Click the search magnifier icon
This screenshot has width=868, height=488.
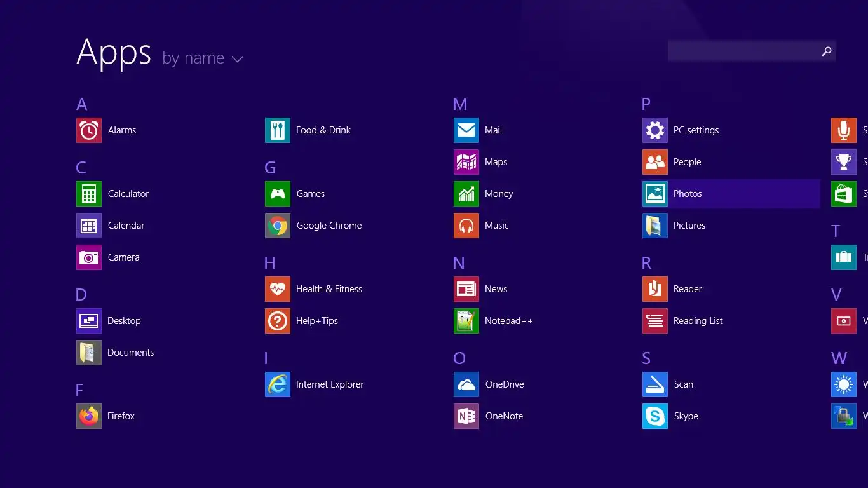(x=827, y=51)
